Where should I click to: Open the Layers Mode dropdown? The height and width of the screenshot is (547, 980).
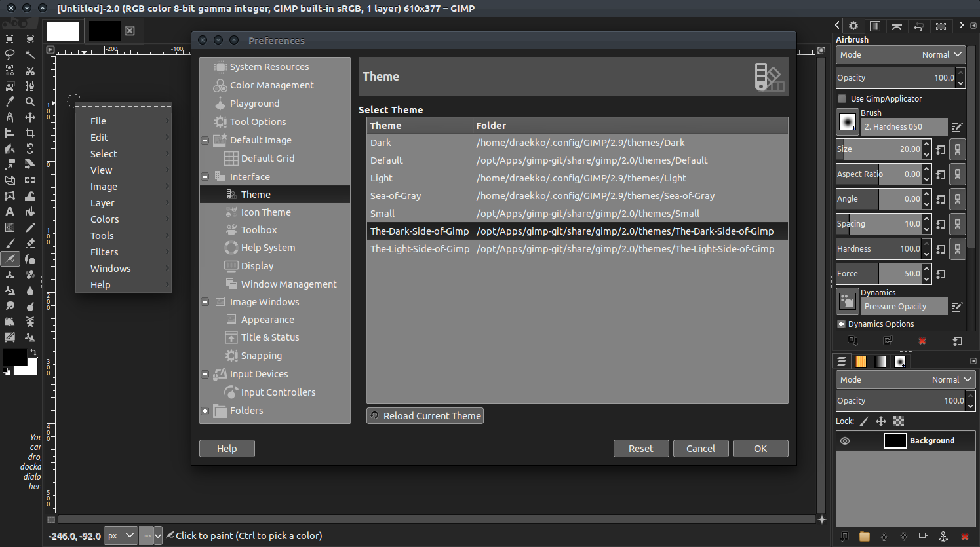905,380
